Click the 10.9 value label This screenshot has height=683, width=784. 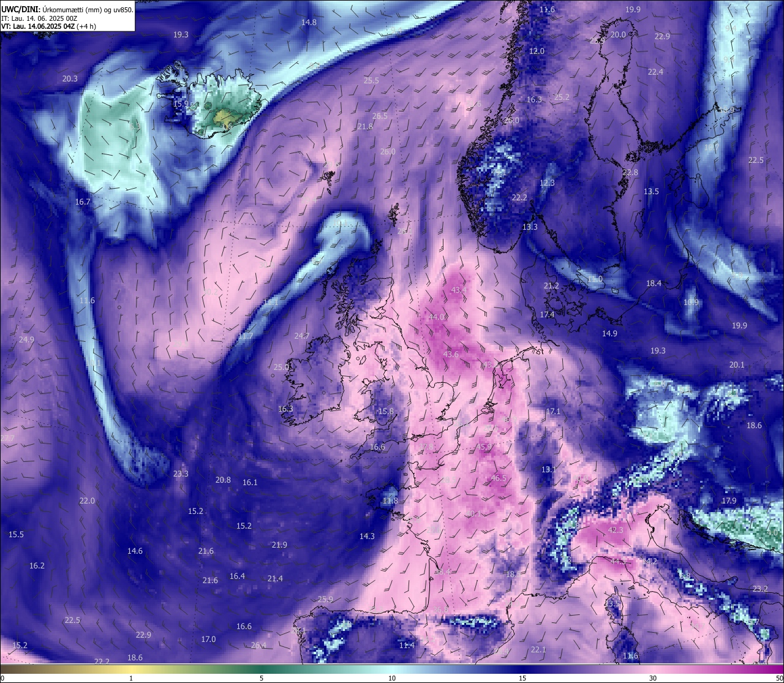pyautogui.click(x=691, y=302)
